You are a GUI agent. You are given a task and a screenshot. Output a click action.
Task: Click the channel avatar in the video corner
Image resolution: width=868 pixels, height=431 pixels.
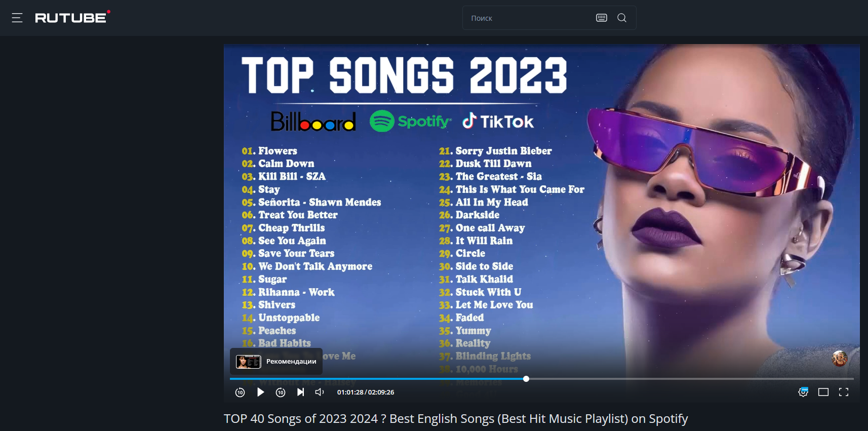point(840,358)
